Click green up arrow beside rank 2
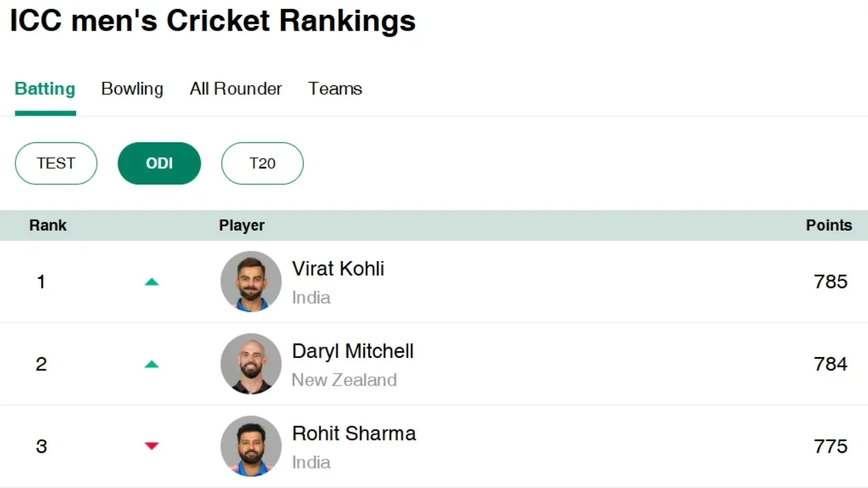The width and height of the screenshot is (868, 488). pyautogui.click(x=151, y=365)
